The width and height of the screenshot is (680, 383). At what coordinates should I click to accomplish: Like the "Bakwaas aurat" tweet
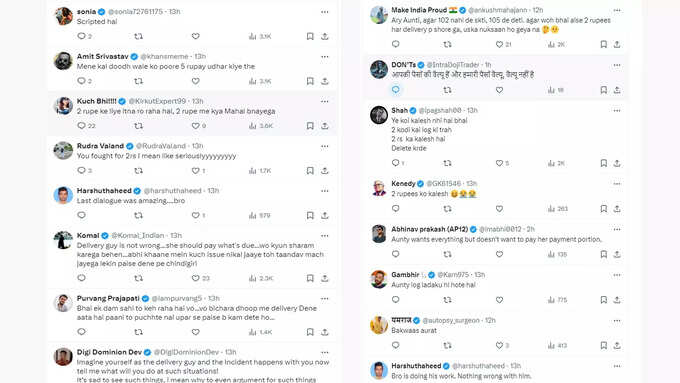(x=500, y=345)
